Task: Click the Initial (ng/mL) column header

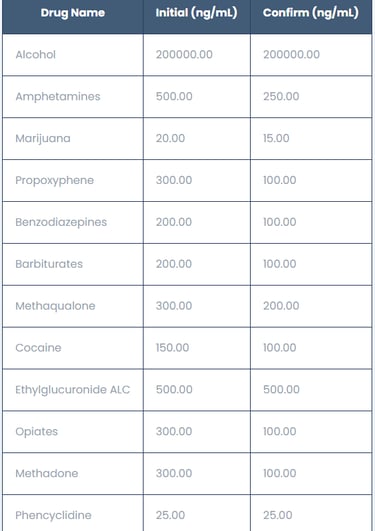Action: tap(196, 13)
